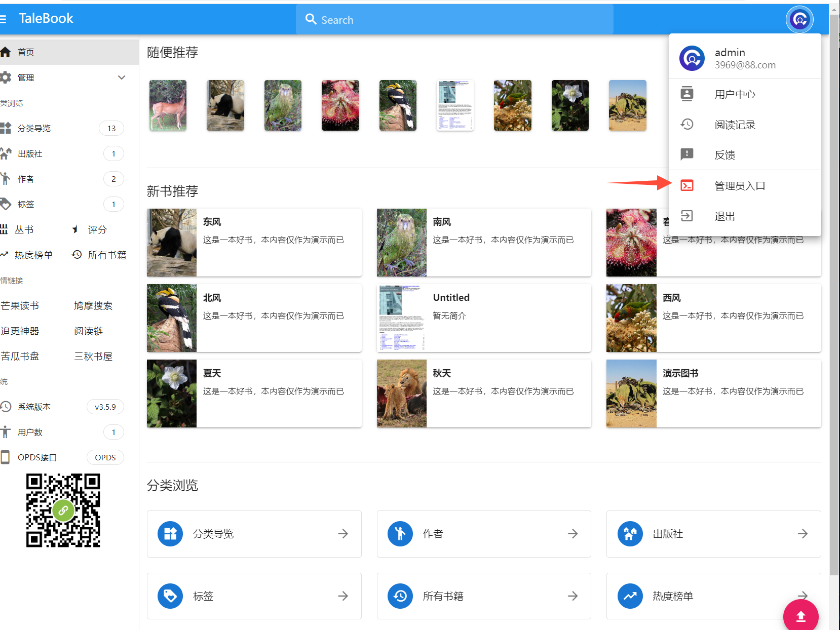Click the QR code image
This screenshot has width=840, height=630.
coord(63,510)
